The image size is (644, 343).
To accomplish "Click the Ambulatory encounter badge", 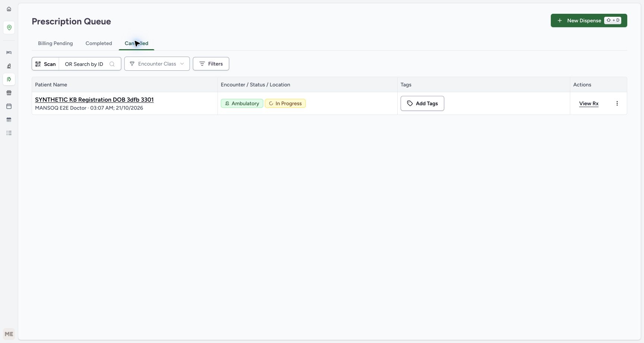I will (x=242, y=104).
